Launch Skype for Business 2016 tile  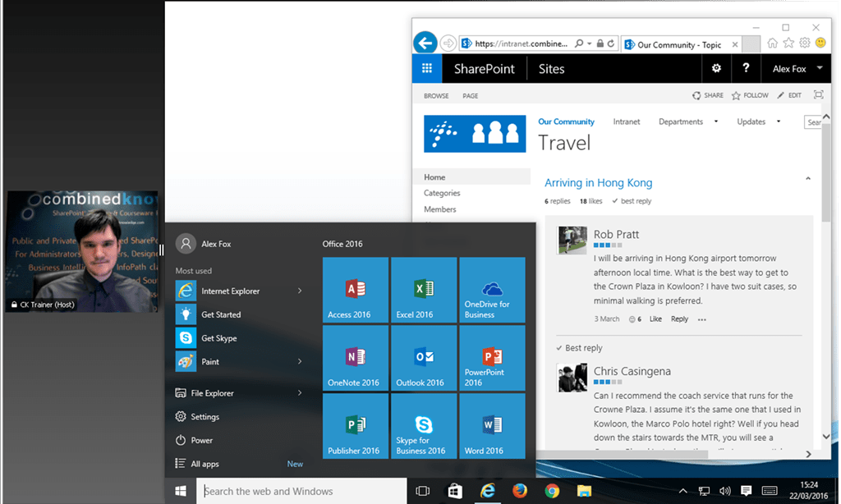424,426
